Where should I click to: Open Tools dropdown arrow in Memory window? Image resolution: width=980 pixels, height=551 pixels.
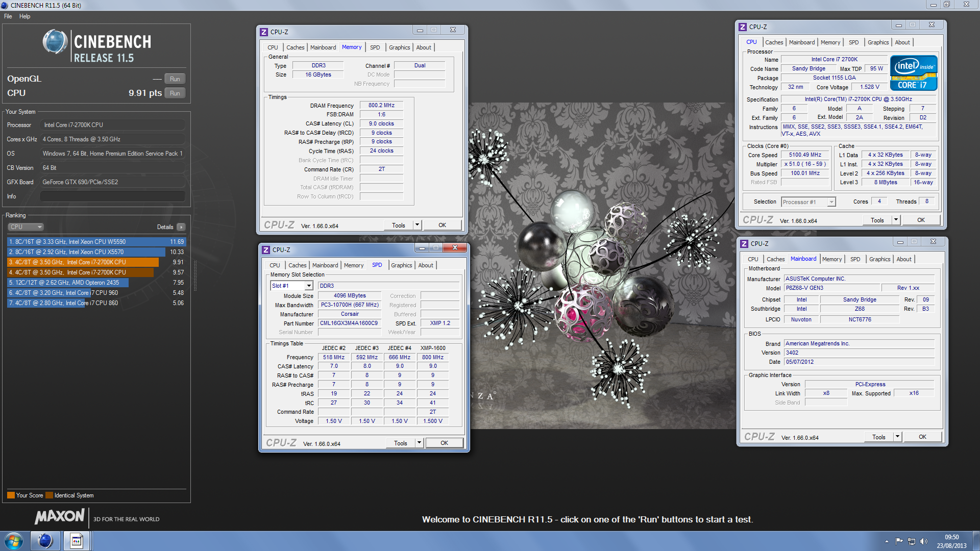(x=417, y=225)
